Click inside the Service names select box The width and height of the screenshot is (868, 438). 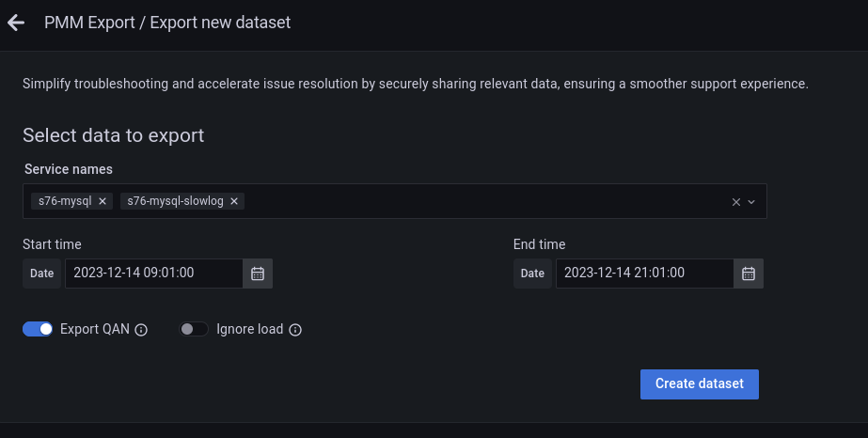[x=470, y=201]
